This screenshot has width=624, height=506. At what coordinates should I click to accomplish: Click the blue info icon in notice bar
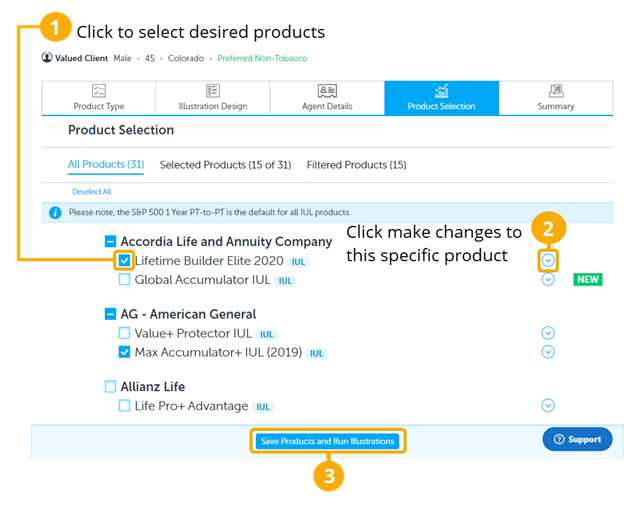[x=55, y=213]
